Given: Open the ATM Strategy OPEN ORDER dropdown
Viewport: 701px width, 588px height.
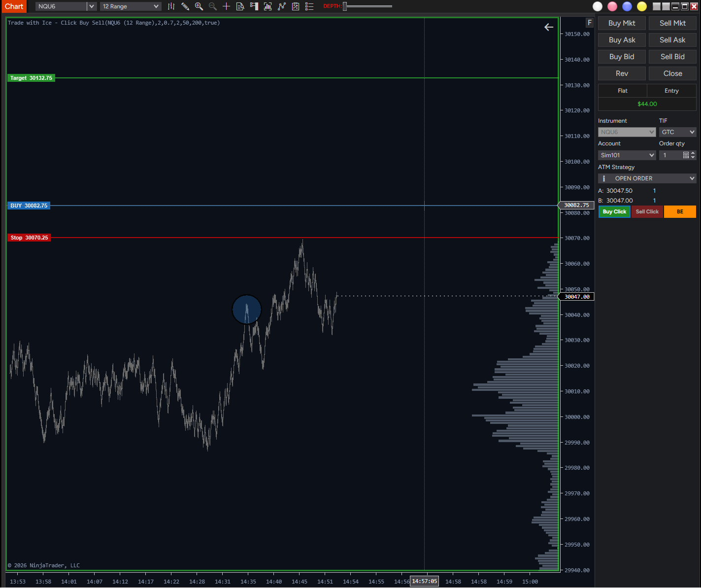Looking at the screenshot, I should pyautogui.click(x=647, y=178).
